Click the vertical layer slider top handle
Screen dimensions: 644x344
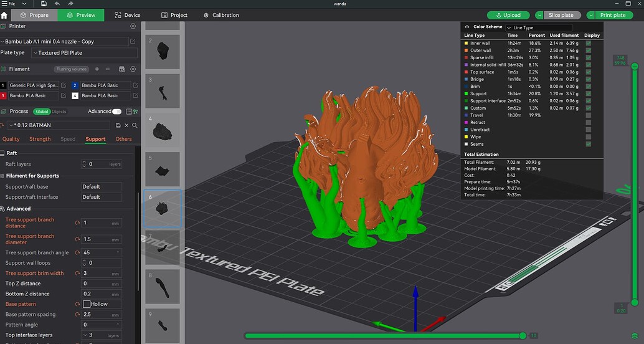pos(635,66)
